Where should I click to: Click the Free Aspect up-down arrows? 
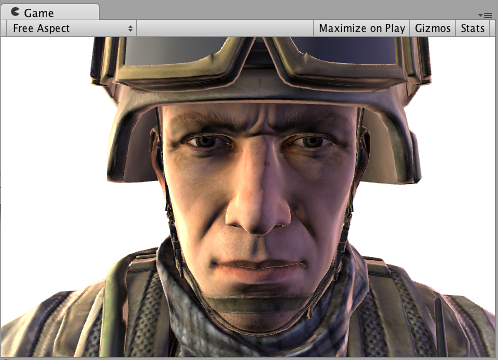pos(130,28)
